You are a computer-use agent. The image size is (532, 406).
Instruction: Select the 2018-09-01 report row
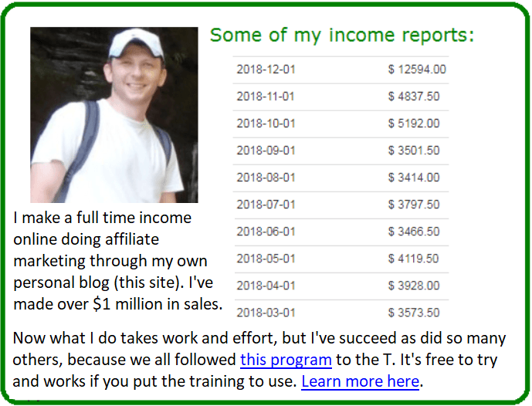tap(341, 151)
